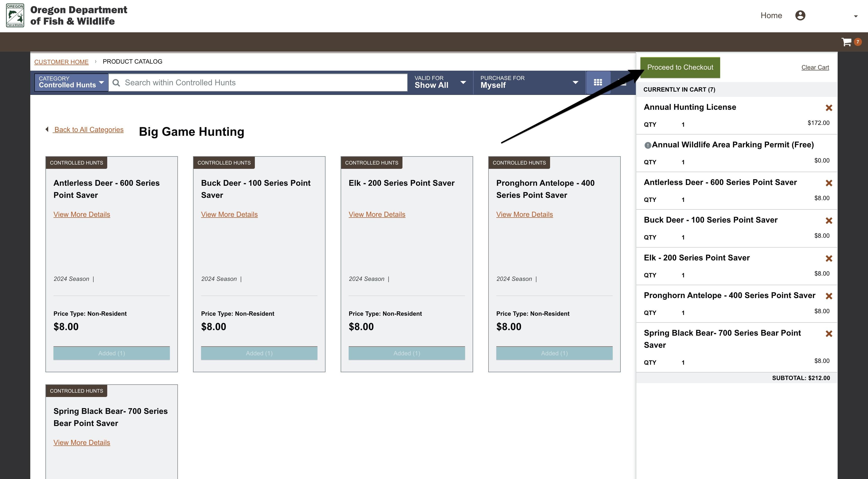Select Home in the top navigation
868x479 pixels.
tap(771, 15)
